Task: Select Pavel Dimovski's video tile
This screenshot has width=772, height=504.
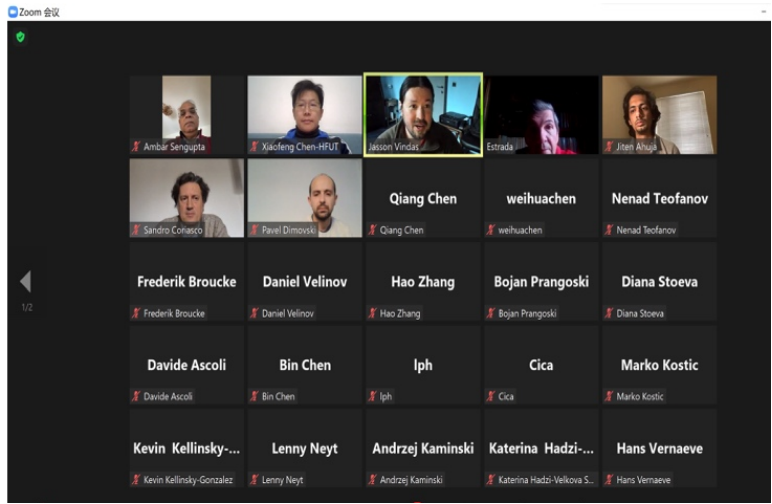Action: pos(305,198)
